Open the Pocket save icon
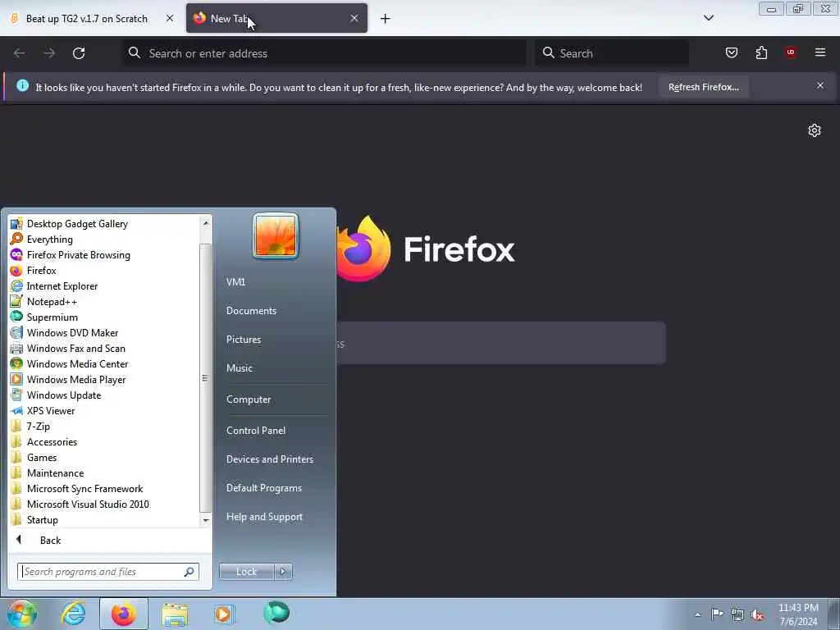 731,52
